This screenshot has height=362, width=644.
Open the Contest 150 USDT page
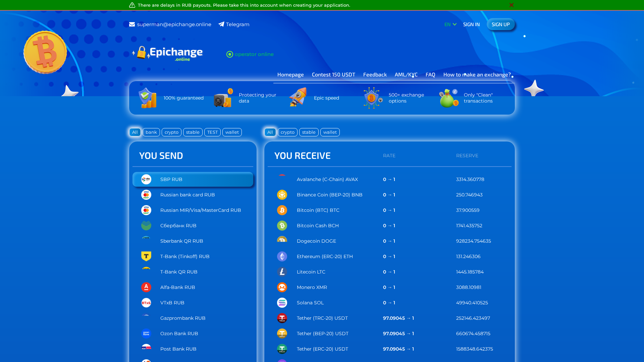pos(333,75)
